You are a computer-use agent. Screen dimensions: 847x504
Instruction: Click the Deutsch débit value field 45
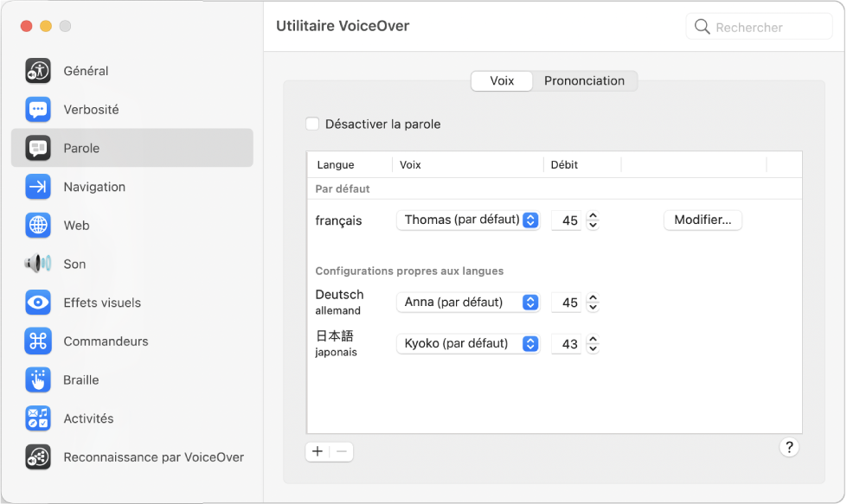tap(566, 303)
